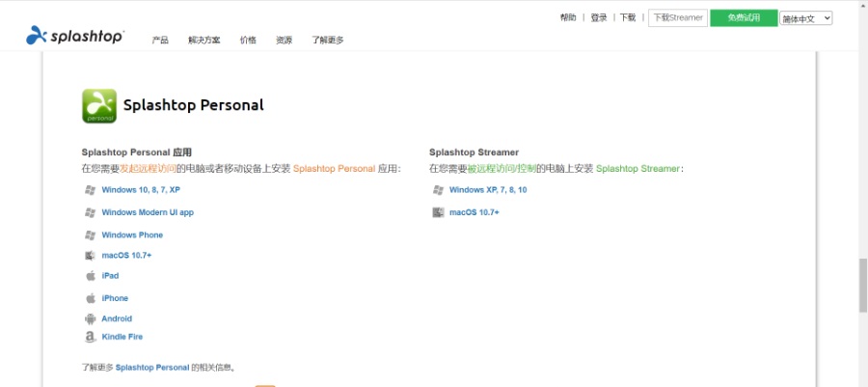The image size is (868, 387).
Task: Open the 了解更多 menu
Action: 327,40
